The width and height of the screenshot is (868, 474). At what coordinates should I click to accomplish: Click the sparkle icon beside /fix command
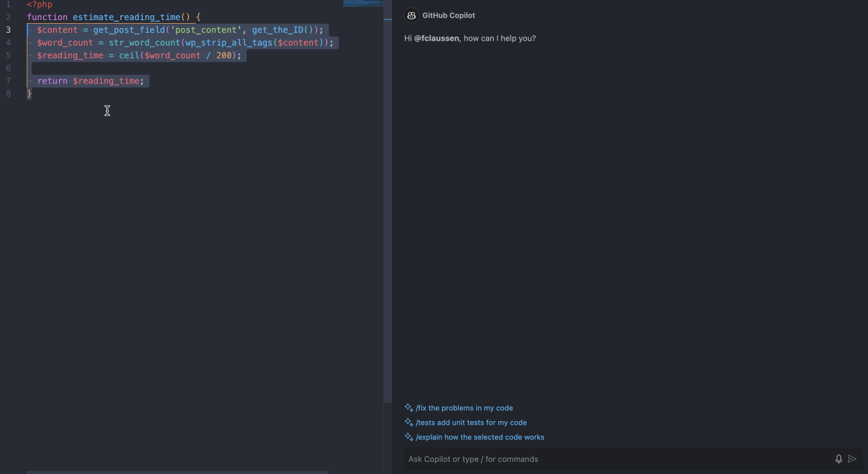point(408,408)
